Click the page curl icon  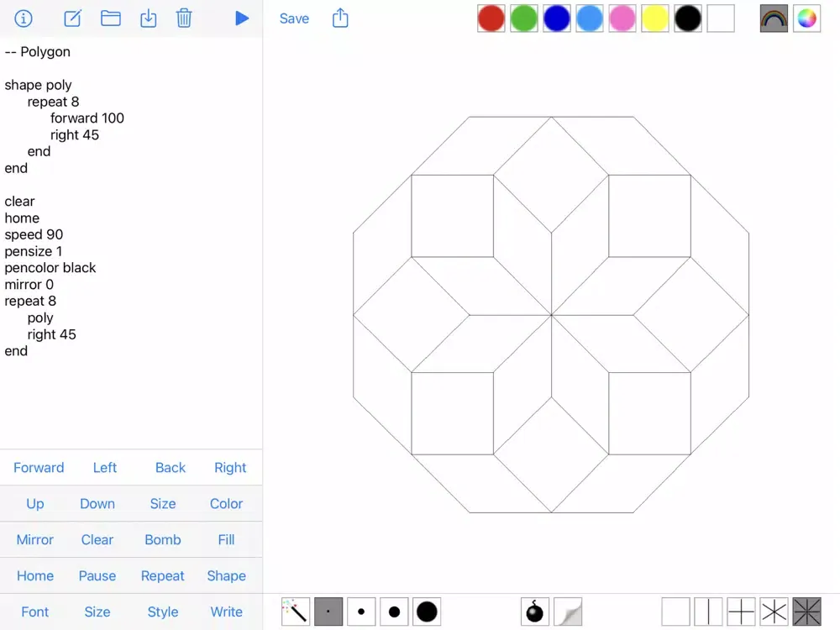[568, 612]
